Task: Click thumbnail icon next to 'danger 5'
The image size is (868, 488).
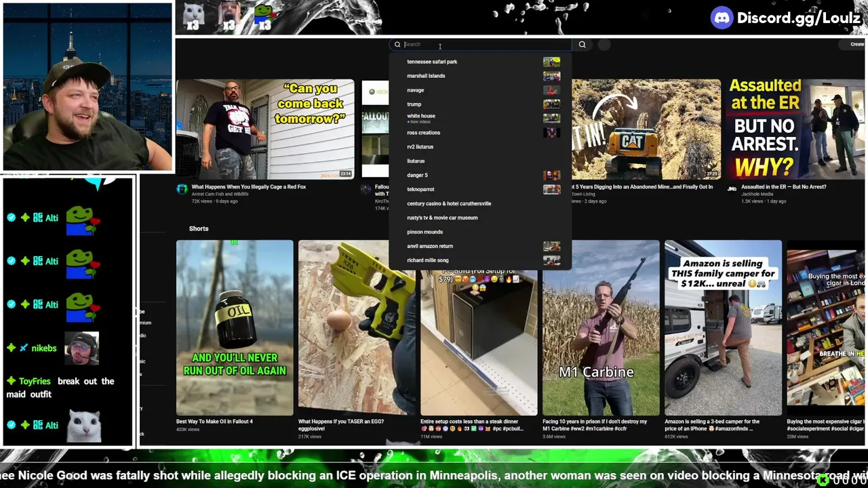Action: (x=551, y=176)
